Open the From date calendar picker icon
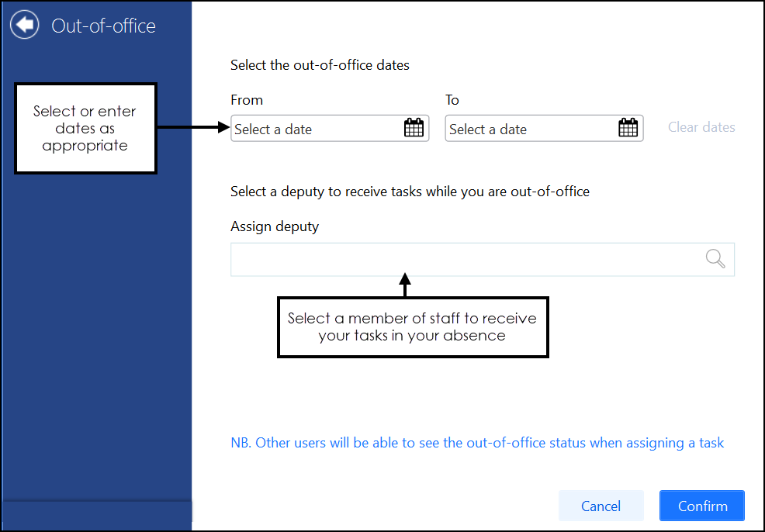The height and width of the screenshot is (532, 765). pos(414,129)
